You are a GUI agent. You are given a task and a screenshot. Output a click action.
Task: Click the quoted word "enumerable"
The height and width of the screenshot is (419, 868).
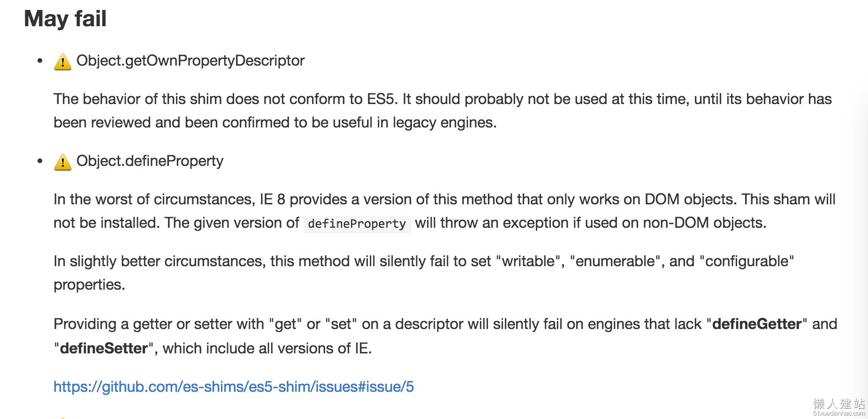pyautogui.click(x=615, y=261)
